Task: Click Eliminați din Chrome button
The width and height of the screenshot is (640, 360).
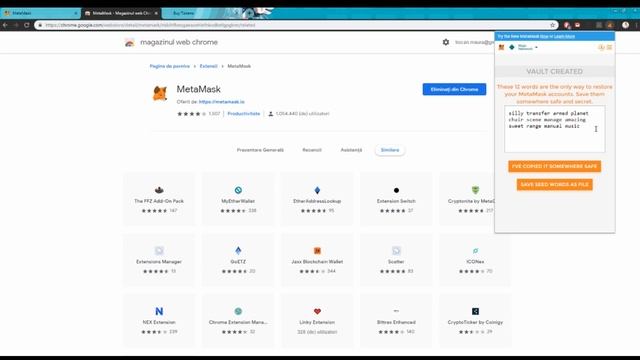Action: tap(454, 89)
